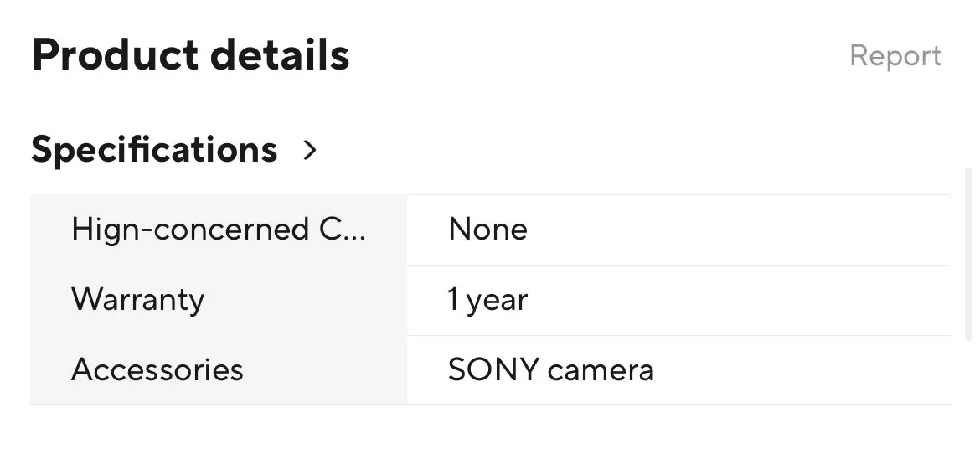Open the Specifications section heading
The height and width of the screenshot is (454, 980).
point(154,150)
